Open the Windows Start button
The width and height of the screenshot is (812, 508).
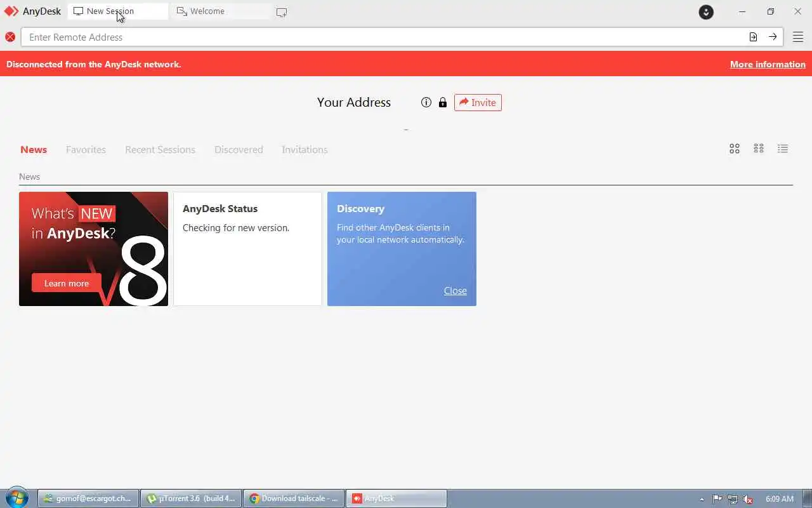point(17,498)
